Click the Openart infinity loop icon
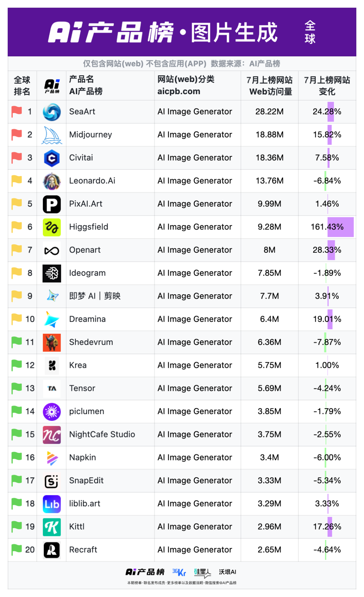 pyautogui.click(x=52, y=250)
